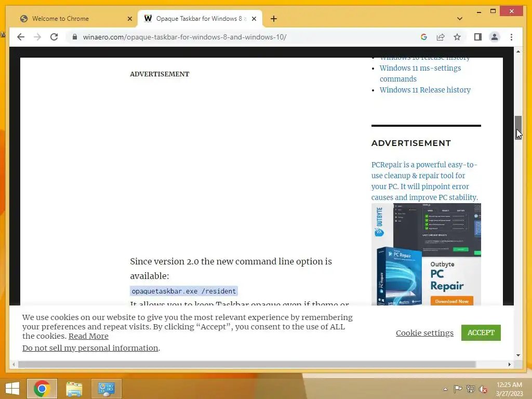Click the Google icon in address bar

point(424,37)
